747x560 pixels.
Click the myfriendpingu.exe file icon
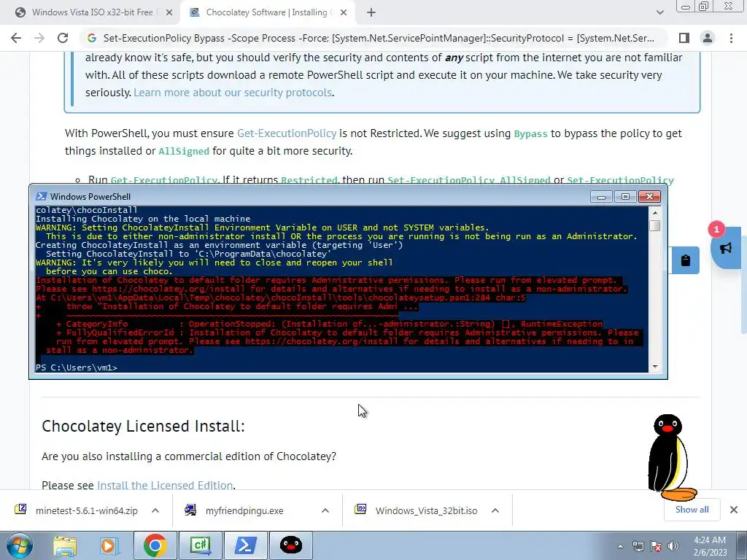(190, 510)
